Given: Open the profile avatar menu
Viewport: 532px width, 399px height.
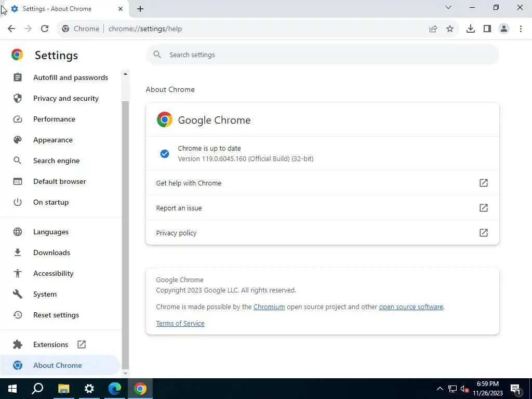Looking at the screenshot, I should (504, 29).
